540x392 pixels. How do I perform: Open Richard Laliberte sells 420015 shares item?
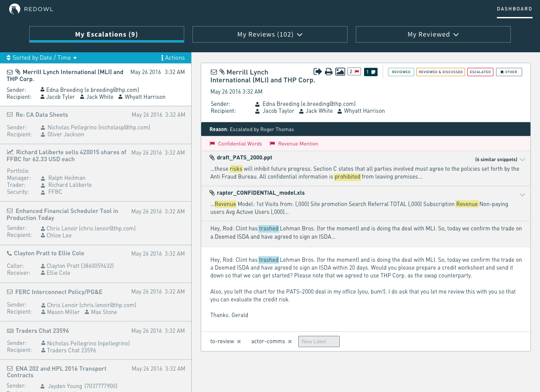coord(95,173)
